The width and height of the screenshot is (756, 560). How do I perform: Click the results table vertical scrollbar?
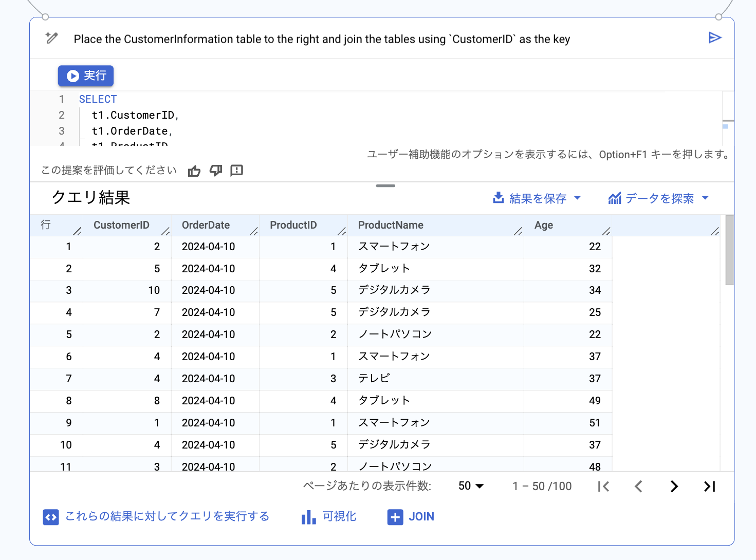click(729, 250)
